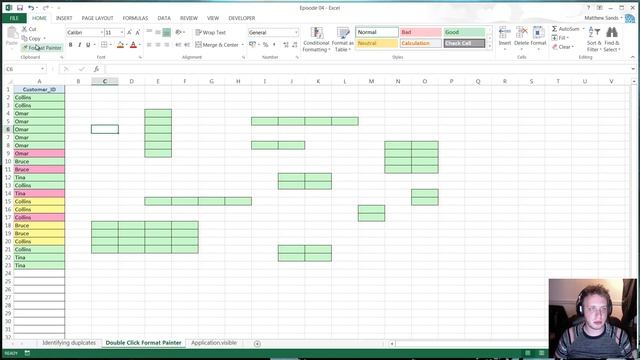Image resolution: width=640 pixels, height=360 pixels.
Task: Apply percent style format
Action: 266,44
